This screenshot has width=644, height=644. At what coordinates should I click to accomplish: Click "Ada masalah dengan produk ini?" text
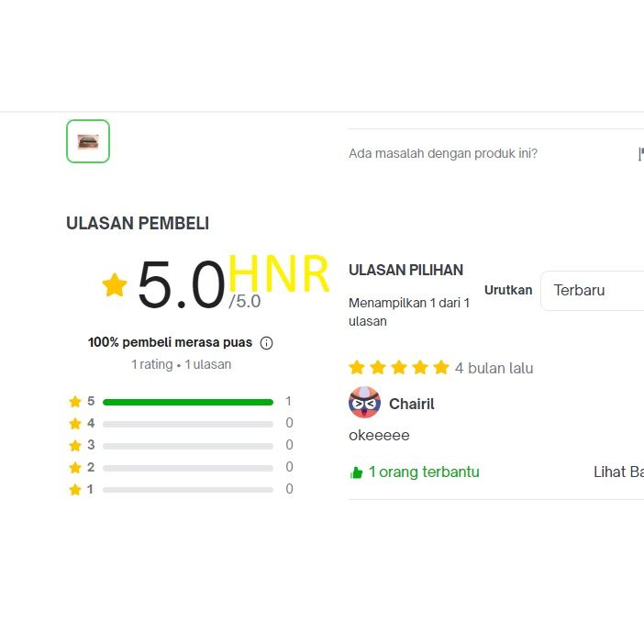pyautogui.click(x=443, y=153)
